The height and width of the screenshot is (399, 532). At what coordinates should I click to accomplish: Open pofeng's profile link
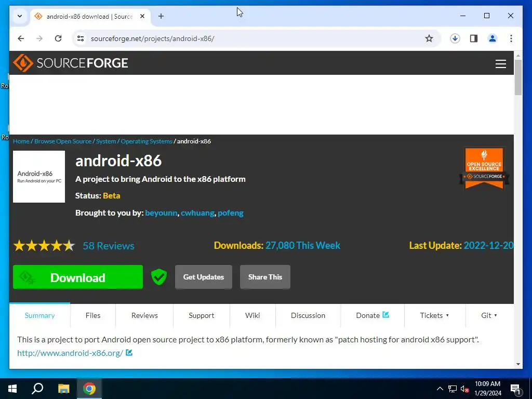230,212
